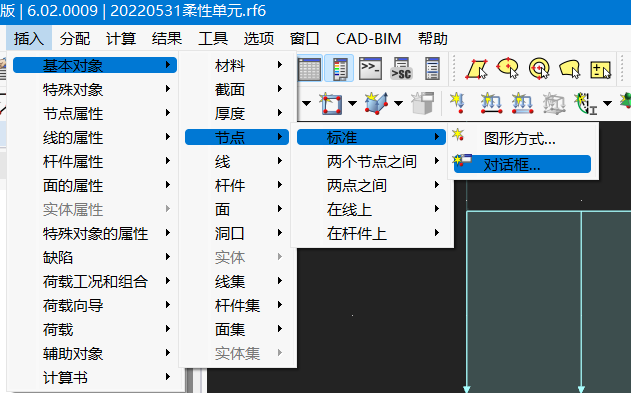The image size is (631, 393).
Task: Select the 杆件集 entry
Action: point(237,305)
